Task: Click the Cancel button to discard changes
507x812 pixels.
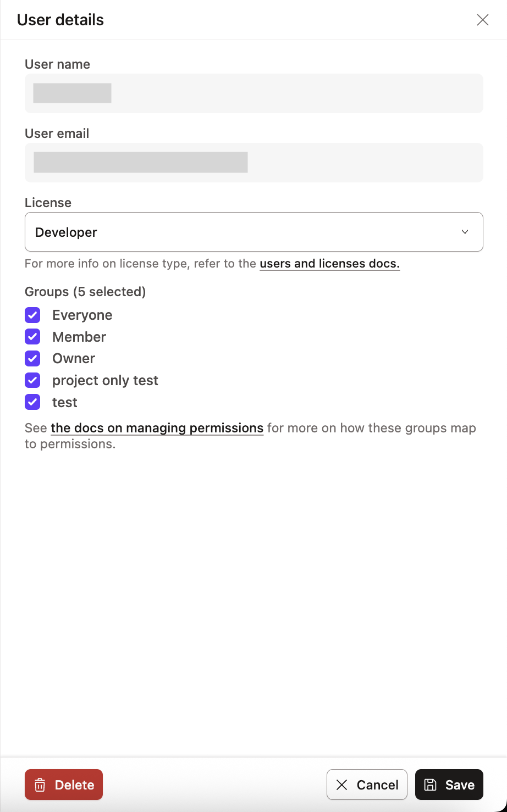Action: click(367, 785)
